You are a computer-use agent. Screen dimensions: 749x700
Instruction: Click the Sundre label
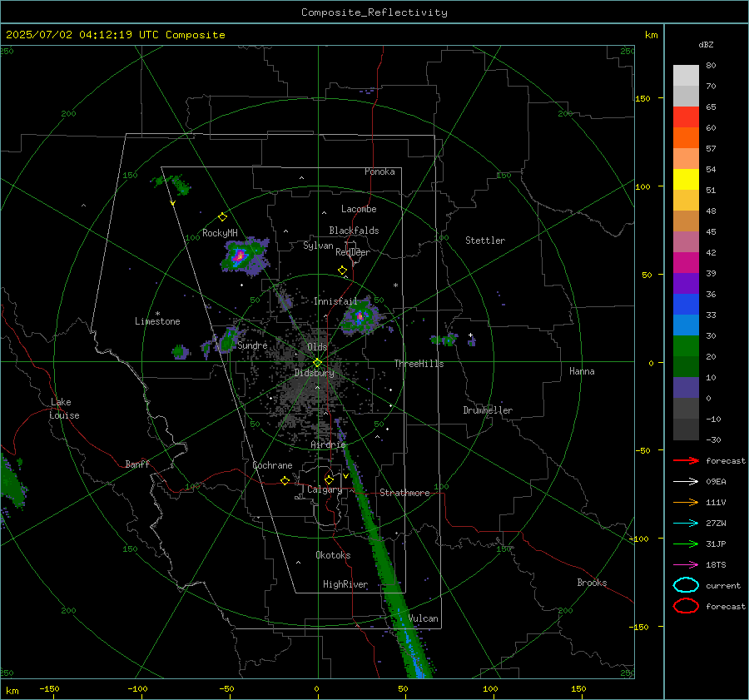252,345
